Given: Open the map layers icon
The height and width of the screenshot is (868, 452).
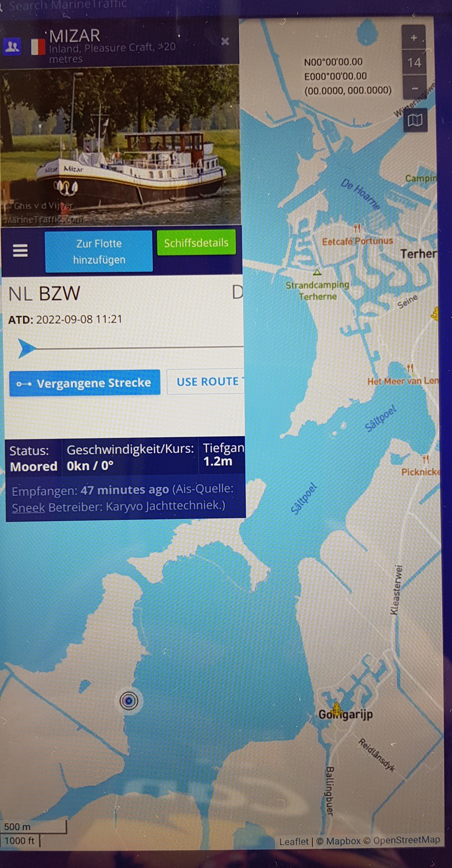Looking at the screenshot, I should (415, 120).
